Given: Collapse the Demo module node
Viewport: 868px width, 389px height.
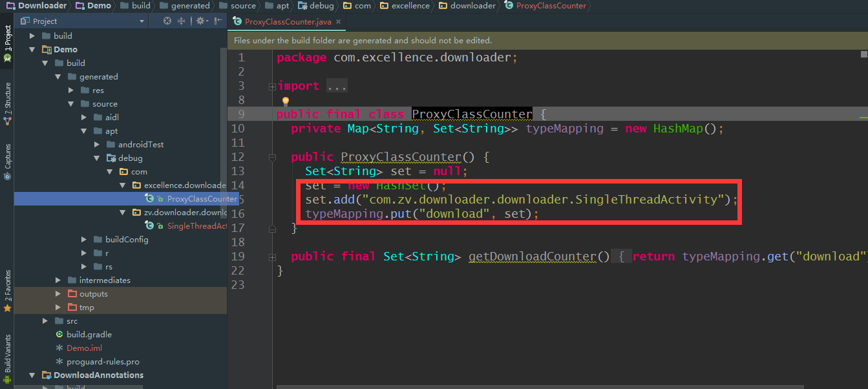Looking at the screenshot, I should [32, 49].
